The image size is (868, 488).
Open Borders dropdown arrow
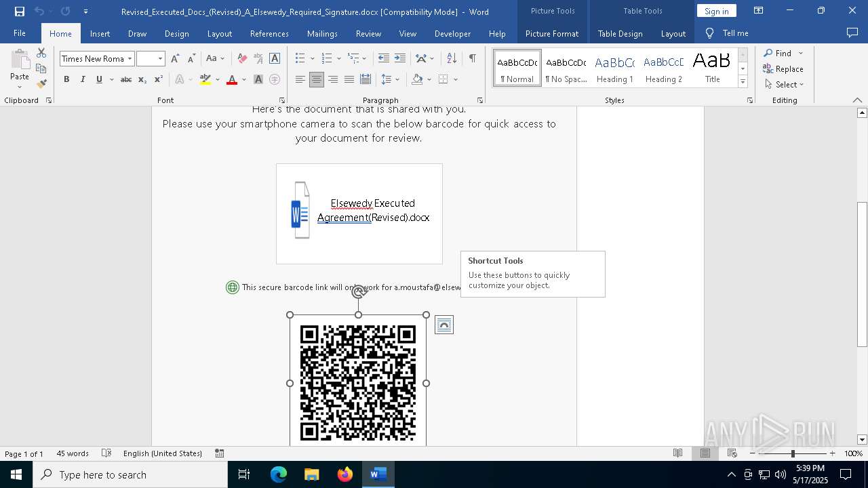[x=456, y=79]
